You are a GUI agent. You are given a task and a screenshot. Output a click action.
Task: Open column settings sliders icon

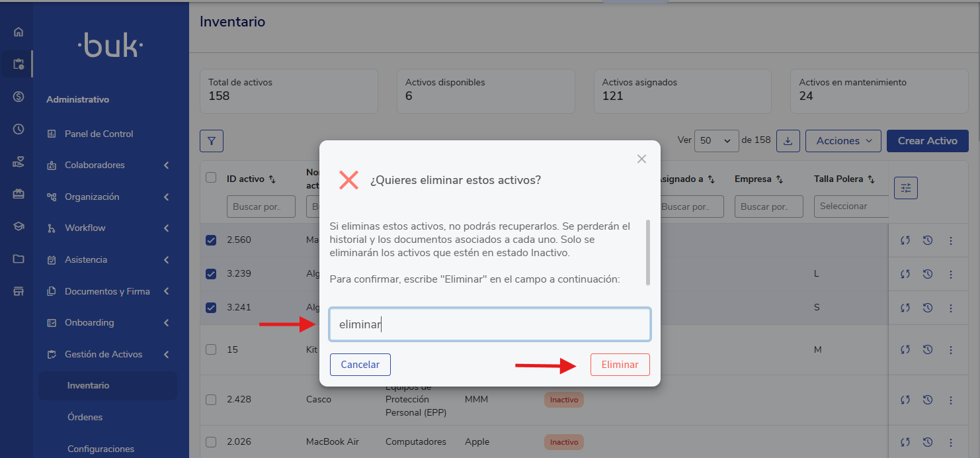905,188
